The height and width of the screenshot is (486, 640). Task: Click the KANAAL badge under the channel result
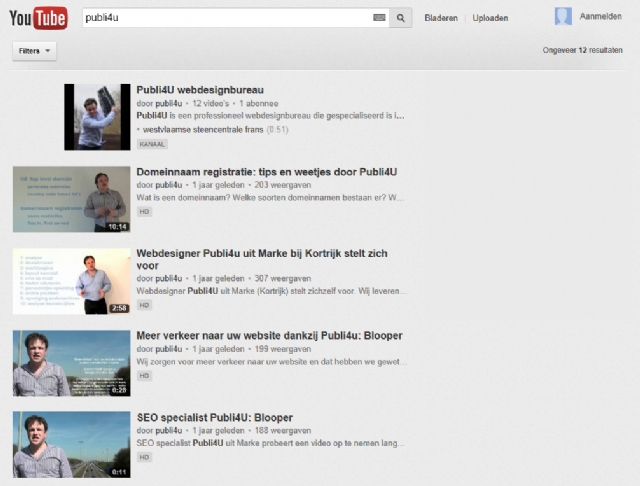click(x=152, y=144)
